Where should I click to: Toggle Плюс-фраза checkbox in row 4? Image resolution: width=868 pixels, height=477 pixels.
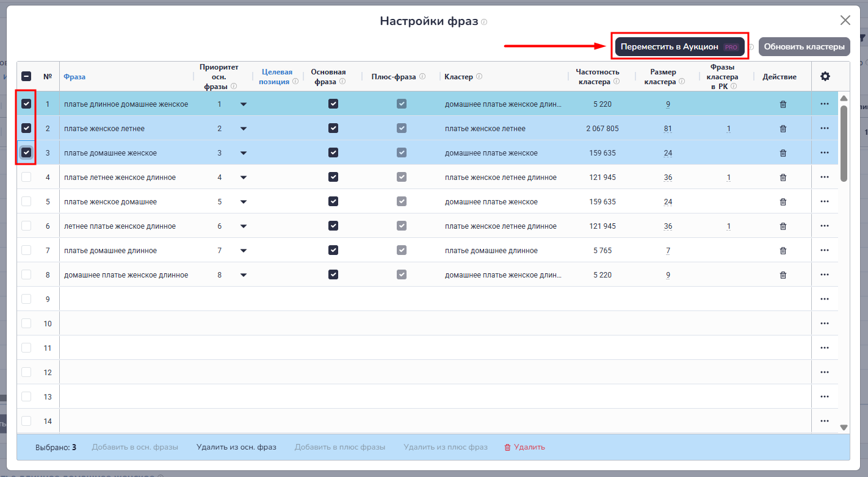[401, 177]
